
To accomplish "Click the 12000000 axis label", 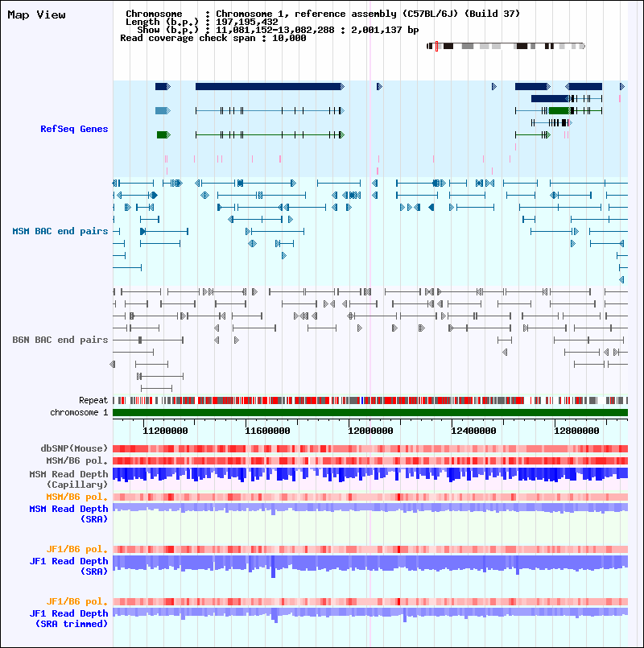I will [370, 431].
